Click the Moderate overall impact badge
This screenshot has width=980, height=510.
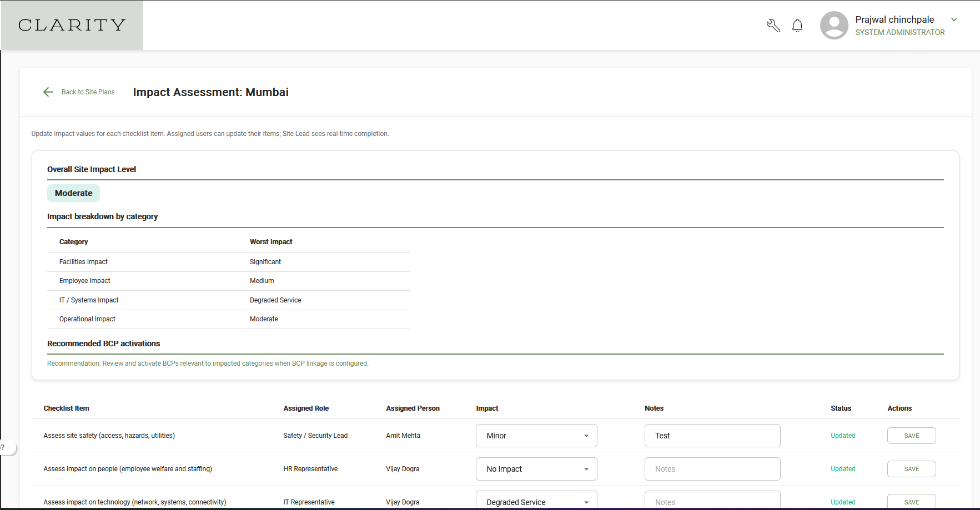coord(73,193)
